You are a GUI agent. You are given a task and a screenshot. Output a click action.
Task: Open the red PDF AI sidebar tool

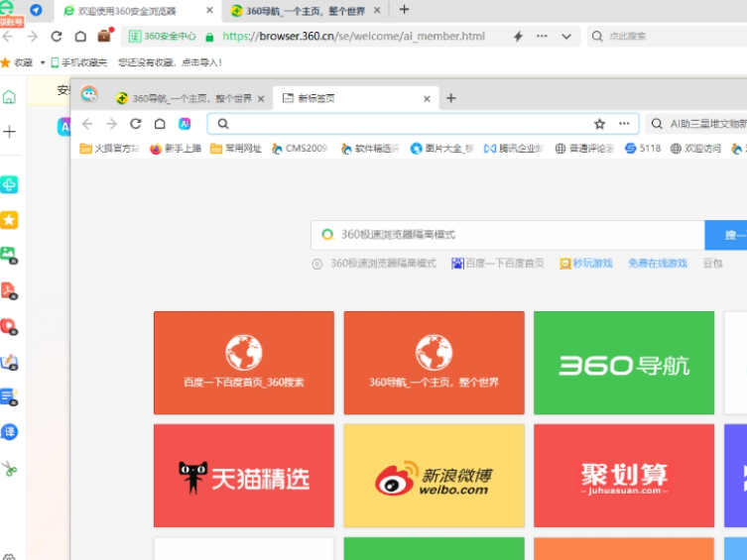click(x=9, y=290)
